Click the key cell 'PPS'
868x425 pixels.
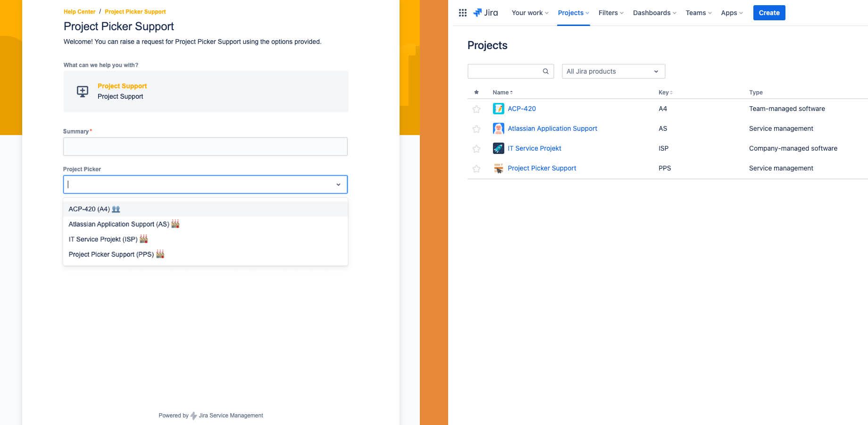665,168
